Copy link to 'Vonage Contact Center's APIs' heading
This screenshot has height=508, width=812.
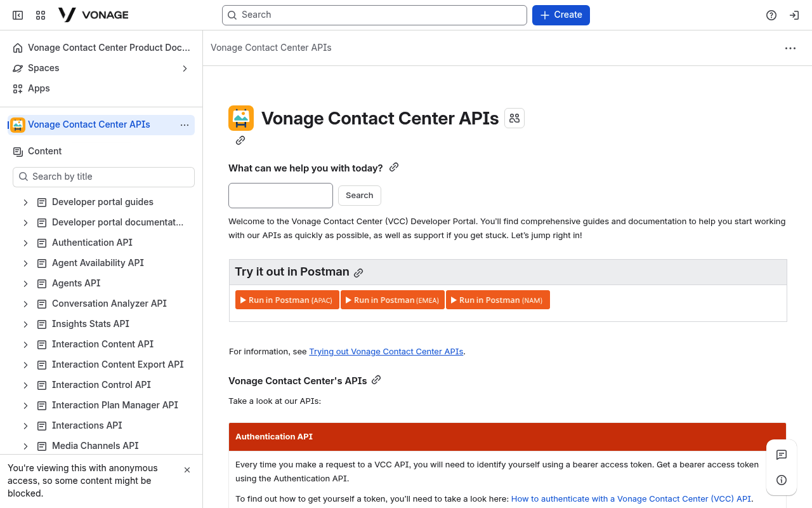[376, 380]
